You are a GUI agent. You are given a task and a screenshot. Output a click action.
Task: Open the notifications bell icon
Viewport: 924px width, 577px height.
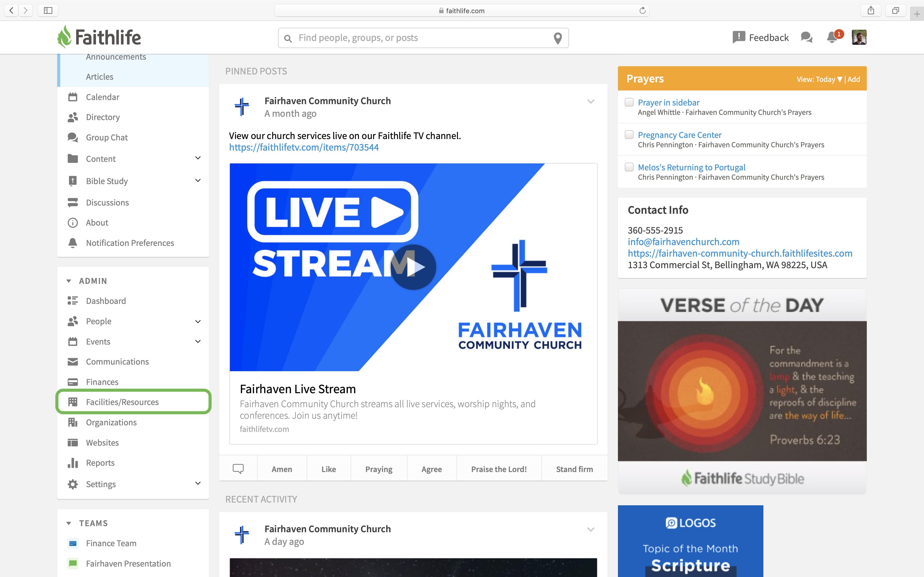coord(832,37)
